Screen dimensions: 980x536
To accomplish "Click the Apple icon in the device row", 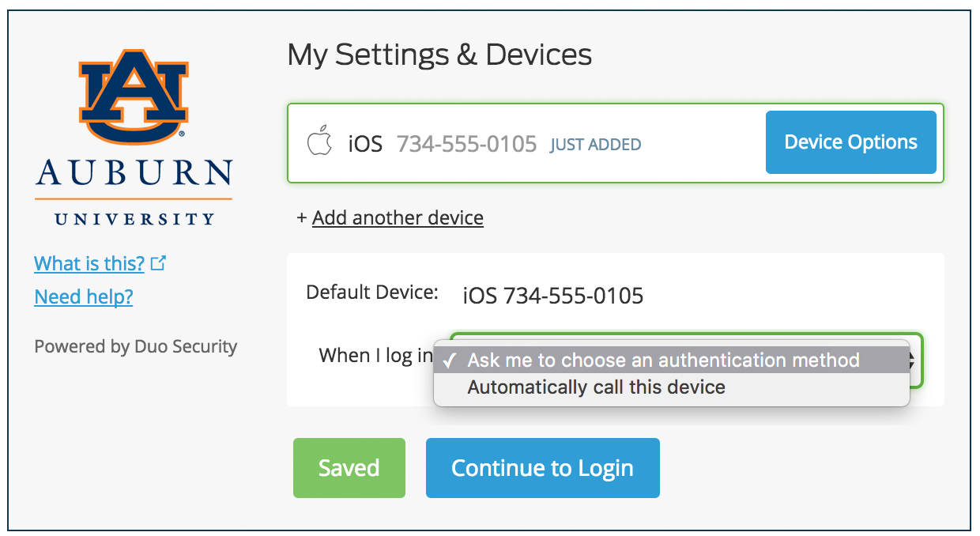I will [319, 143].
